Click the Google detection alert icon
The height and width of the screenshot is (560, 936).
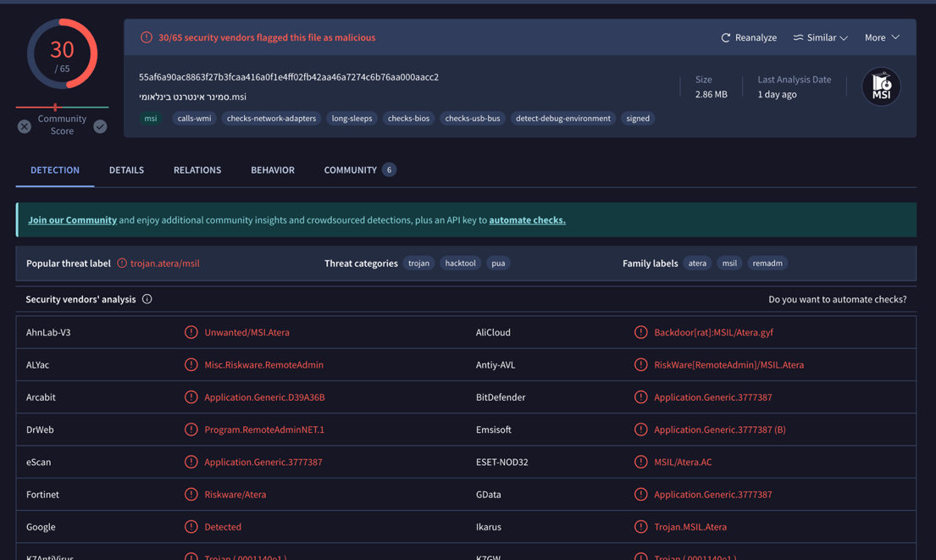(x=191, y=527)
